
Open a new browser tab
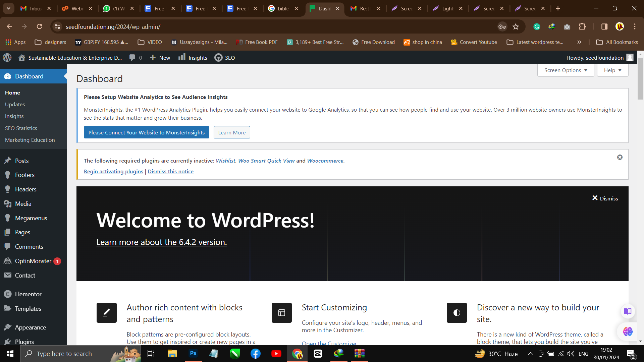[558, 8]
